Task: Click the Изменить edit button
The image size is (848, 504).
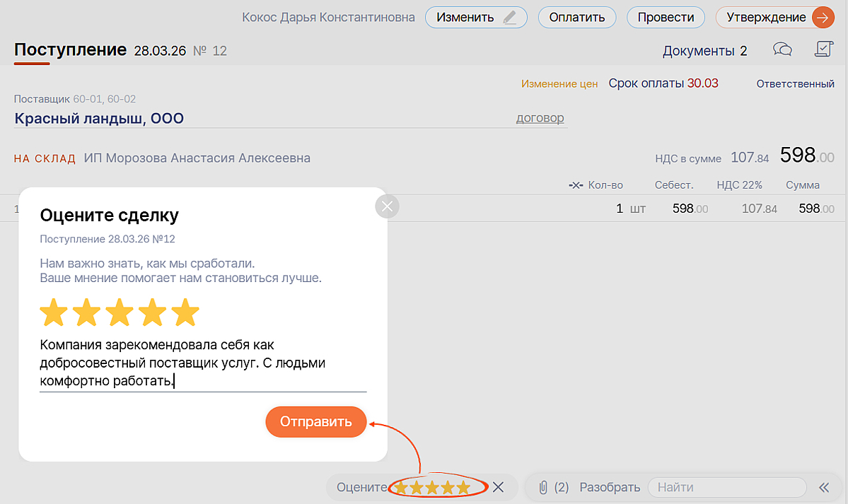Action: pyautogui.click(x=475, y=18)
